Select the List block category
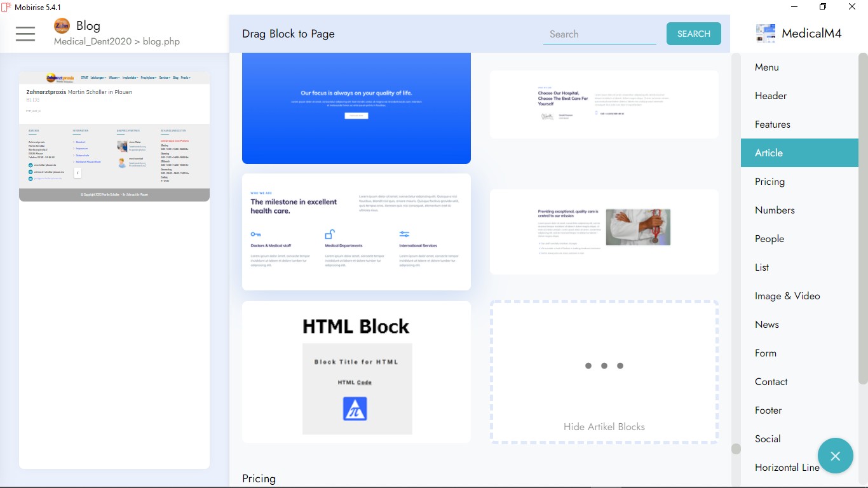The image size is (868, 488). [x=799, y=268]
